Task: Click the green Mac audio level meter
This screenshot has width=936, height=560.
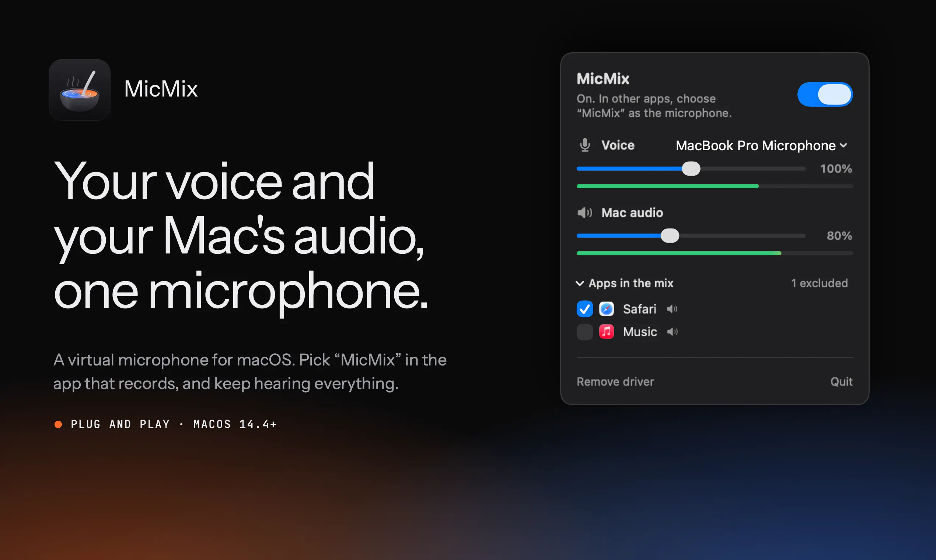Action: [715, 253]
